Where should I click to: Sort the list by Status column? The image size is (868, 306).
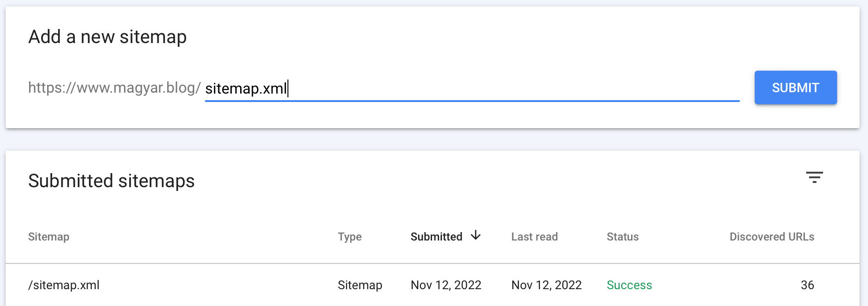(x=623, y=236)
